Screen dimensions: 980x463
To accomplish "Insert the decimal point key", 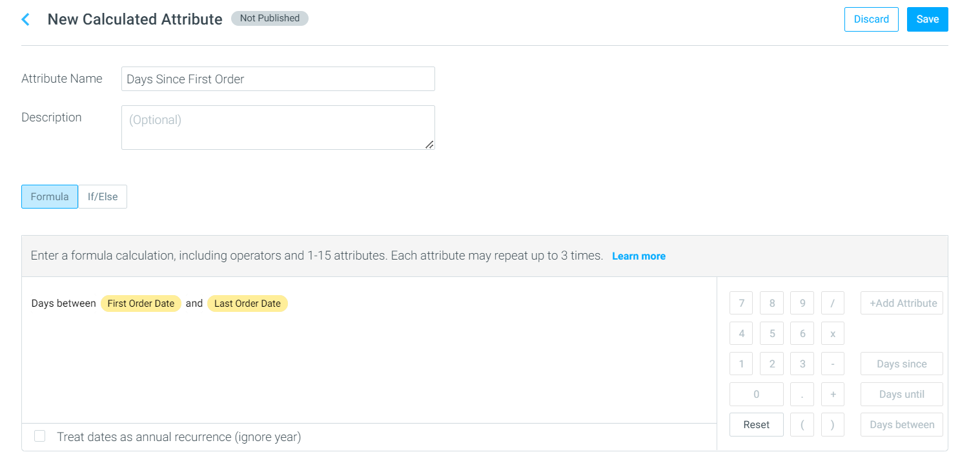I will pyautogui.click(x=802, y=394).
